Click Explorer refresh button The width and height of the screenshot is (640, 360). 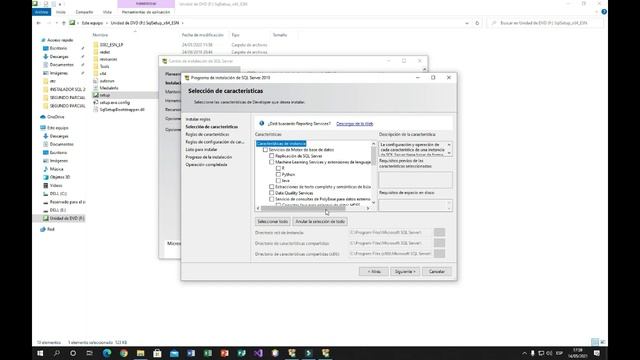coord(477,23)
